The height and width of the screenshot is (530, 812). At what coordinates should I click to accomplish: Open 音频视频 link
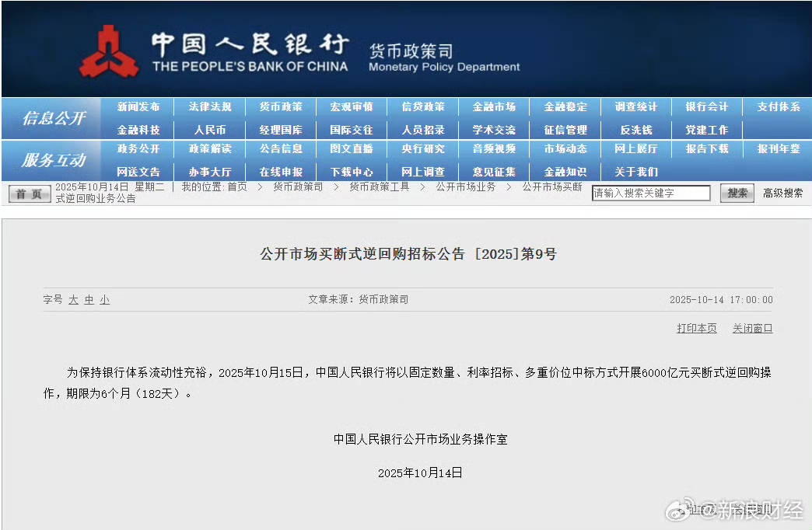494,148
